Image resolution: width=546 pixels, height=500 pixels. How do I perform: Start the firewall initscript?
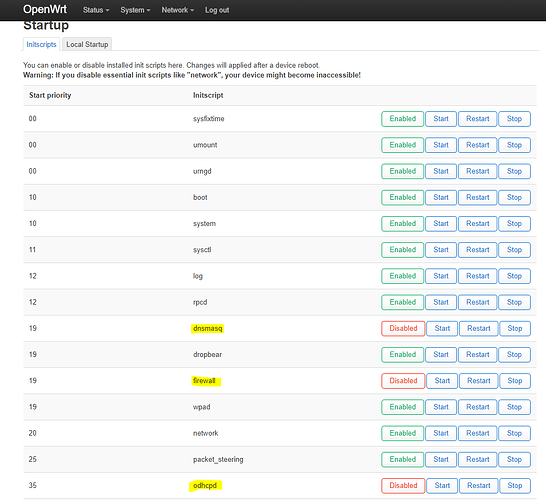(442, 381)
